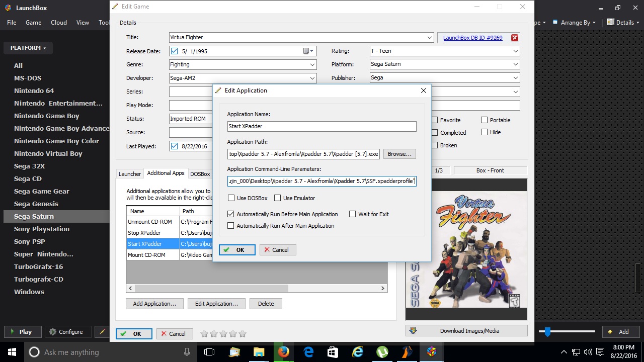The height and width of the screenshot is (362, 644).
Task: Open the Details view dropdown
Action: point(623,22)
